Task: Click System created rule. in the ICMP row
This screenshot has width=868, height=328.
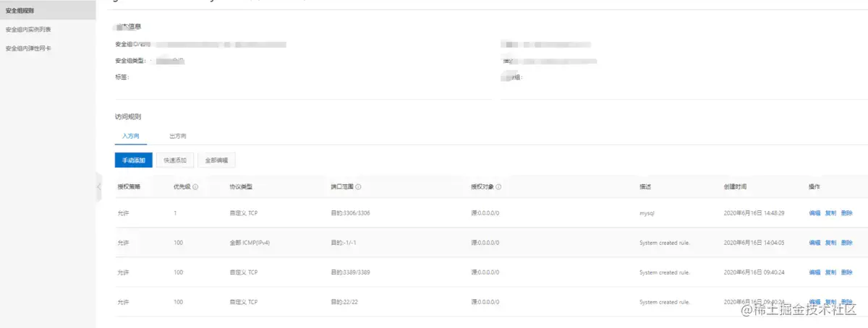Action: pyautogui.click(x=665, y=243)
